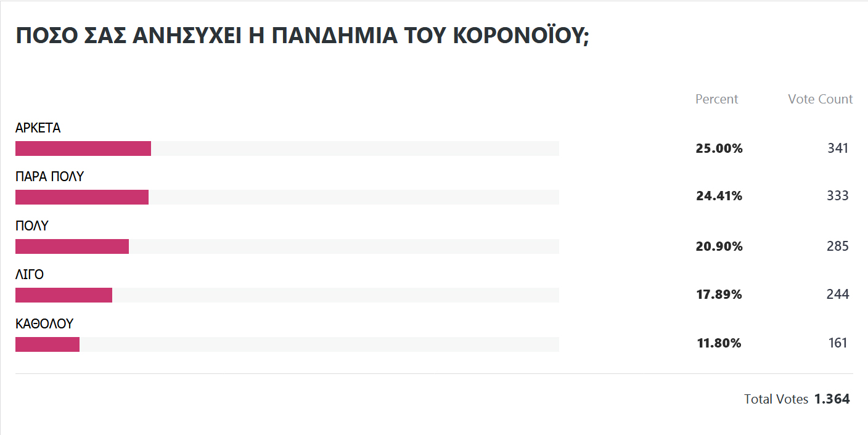Image resolution: width=868 pixels, height=435 pixels.
Task: Click the 161 vote count
Action: click(838, 343)
